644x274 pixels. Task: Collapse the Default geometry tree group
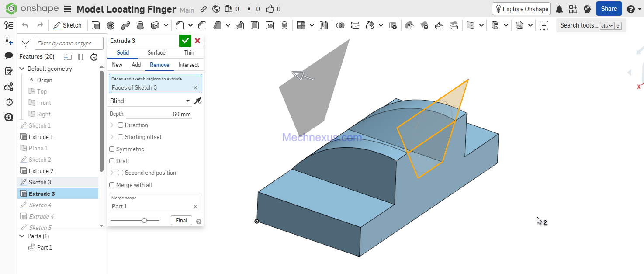coord(22,69)
